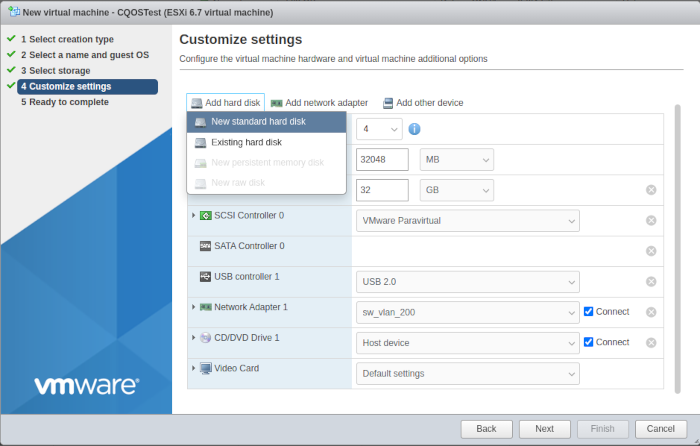Expand the Network Adapter 1 row

(193, 307)
